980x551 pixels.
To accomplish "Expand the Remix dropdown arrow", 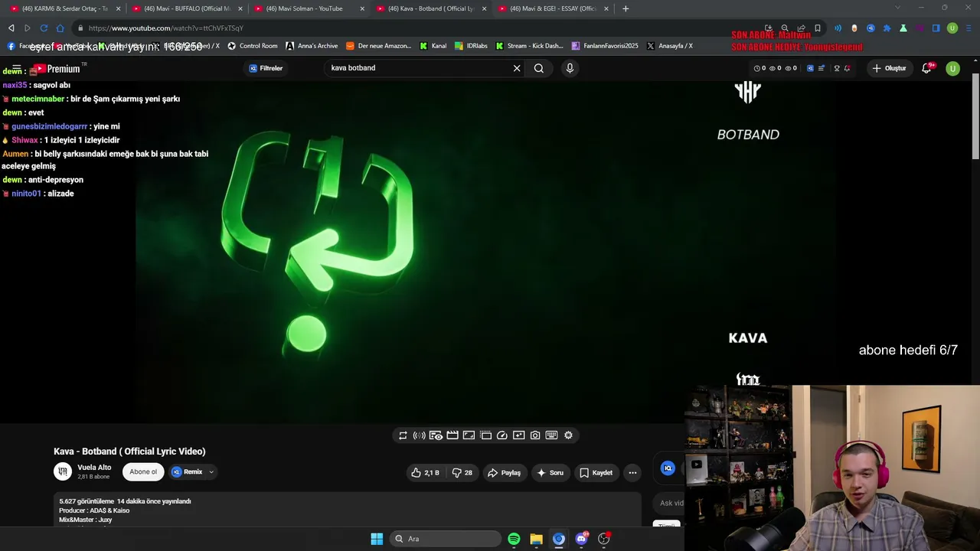I will click(x=211, y=472).
